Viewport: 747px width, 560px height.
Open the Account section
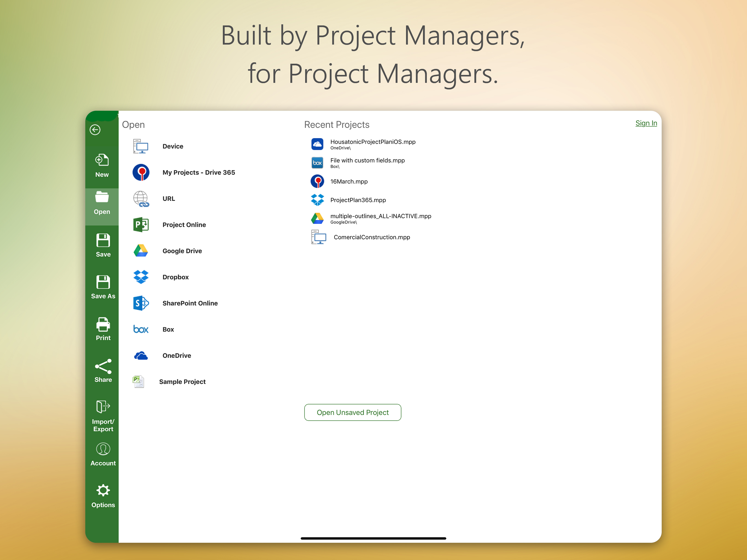103,454
